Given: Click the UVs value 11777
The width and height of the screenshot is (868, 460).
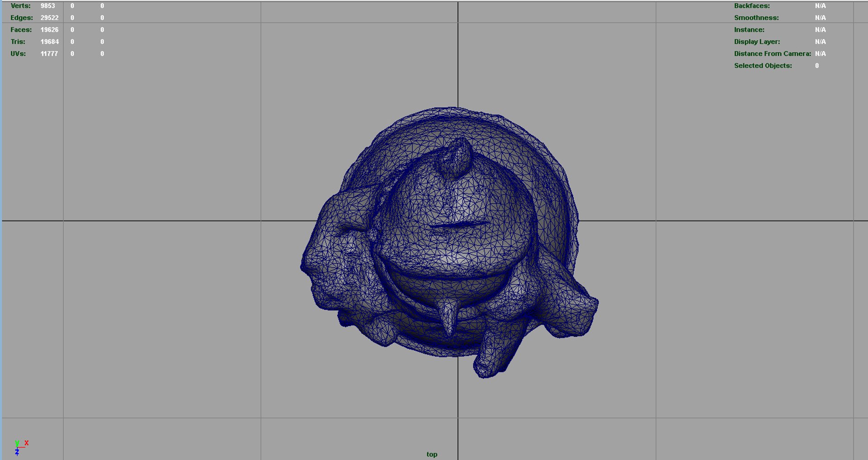Looking at the screenshot, I should pyautogui.click(x=49, y=53).
